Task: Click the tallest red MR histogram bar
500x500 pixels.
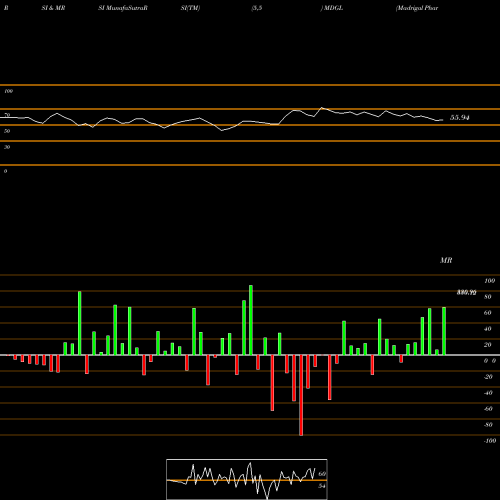Action: tap(301, 395)
